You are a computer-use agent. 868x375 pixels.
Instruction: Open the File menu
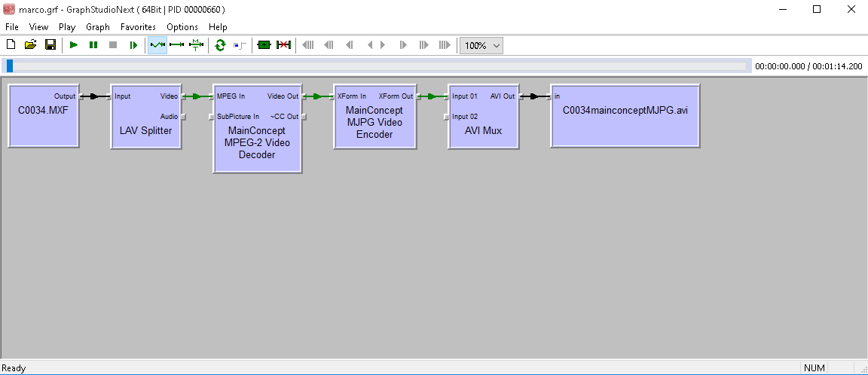(11, 26)
